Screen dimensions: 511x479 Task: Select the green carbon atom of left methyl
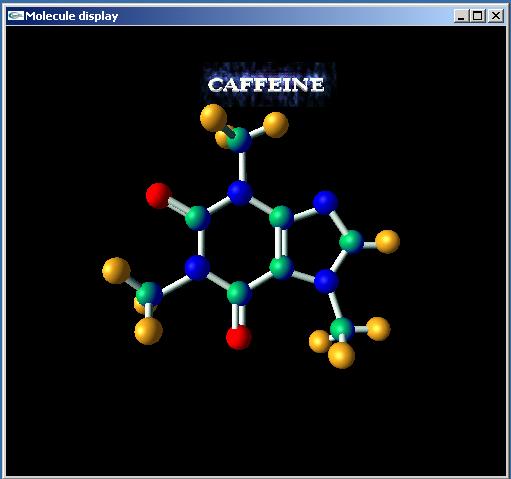click(149, 294)
